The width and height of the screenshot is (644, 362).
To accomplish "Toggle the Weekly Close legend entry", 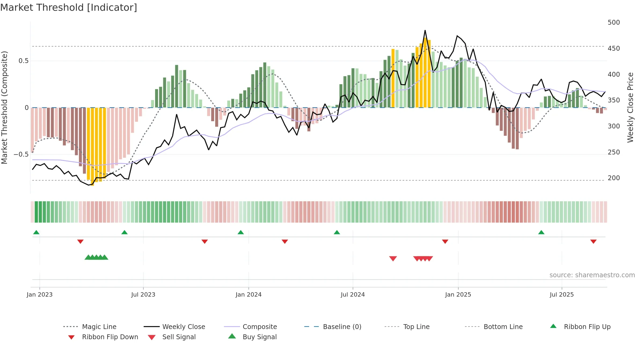I will [x=174, y=327].
